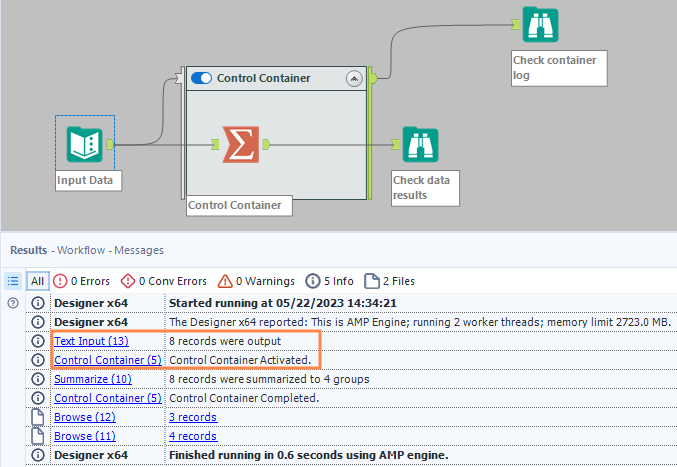This screenshot has width=677, height=467.
Task: Click the Check container log Browse tool
Action: click(x=541, y=25)
